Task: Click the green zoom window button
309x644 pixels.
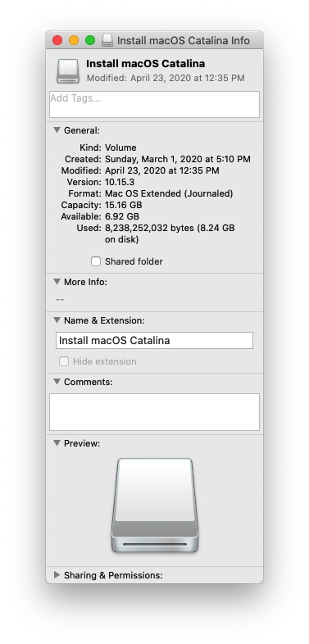Action: (x=90, y=40)
